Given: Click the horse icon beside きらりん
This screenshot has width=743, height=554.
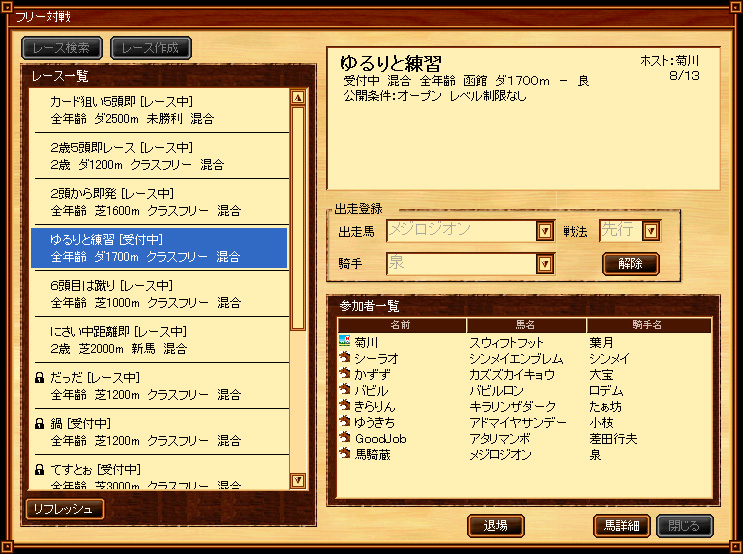Looking at the screenshot, I should point(344,405).
